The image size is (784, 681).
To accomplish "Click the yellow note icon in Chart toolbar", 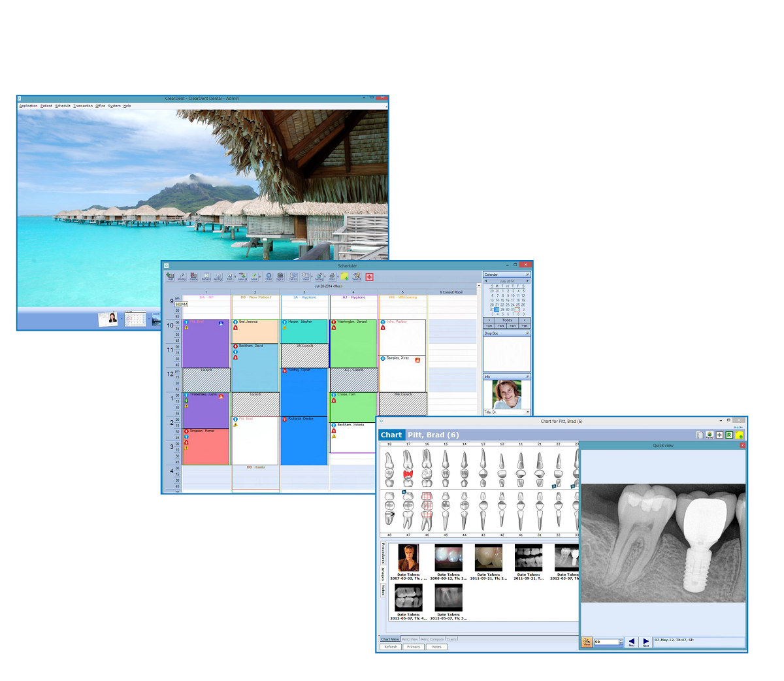I will coord(739,435).
